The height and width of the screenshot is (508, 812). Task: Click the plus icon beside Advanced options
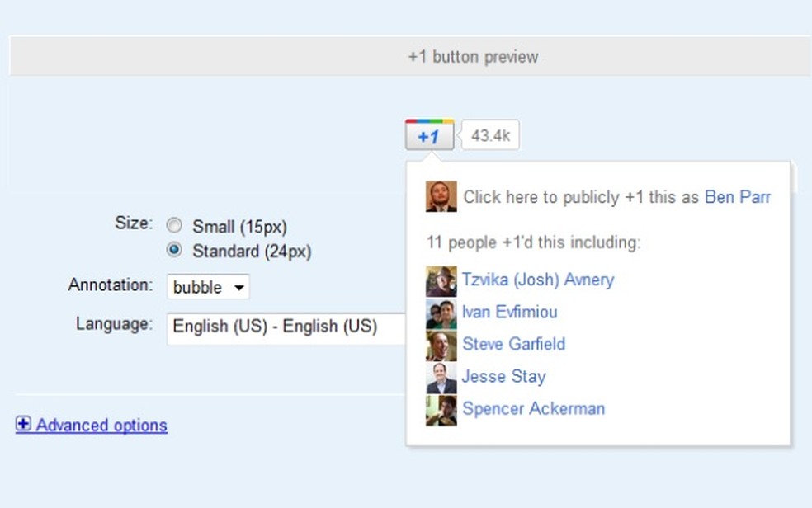(x=23, y=425)
